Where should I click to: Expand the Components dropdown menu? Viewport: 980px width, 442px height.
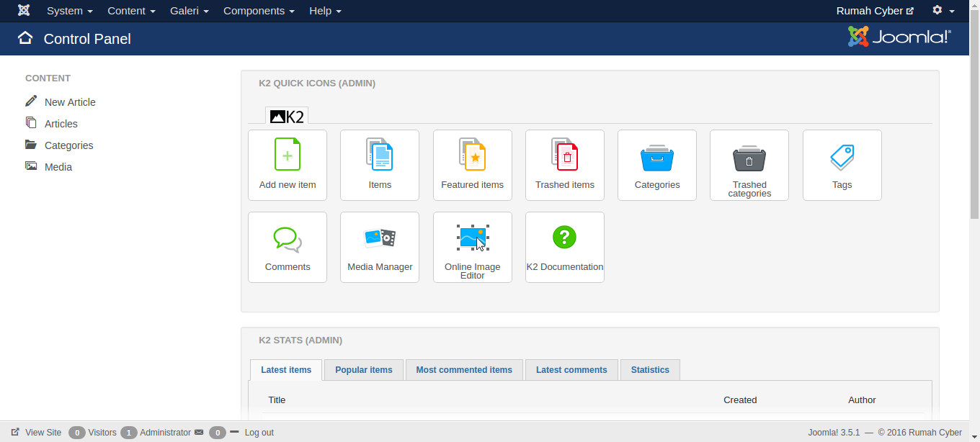click(x=259, y=11)
